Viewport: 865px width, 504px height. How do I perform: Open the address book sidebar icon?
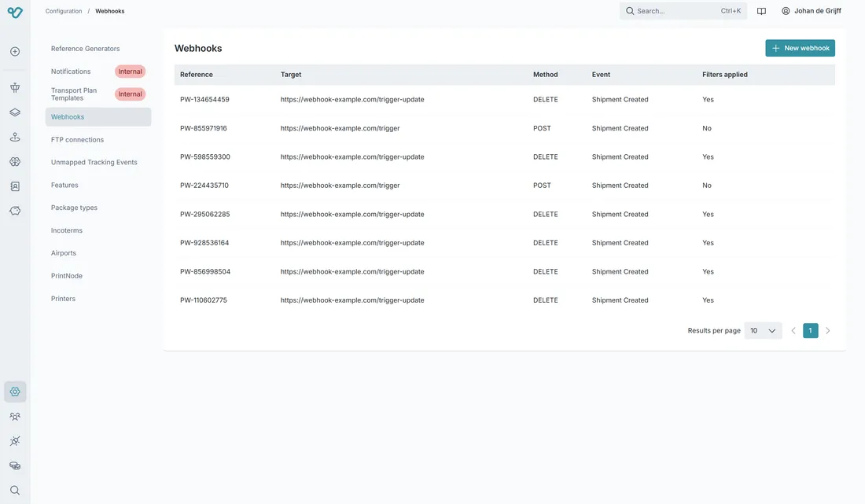click(15, 186)
